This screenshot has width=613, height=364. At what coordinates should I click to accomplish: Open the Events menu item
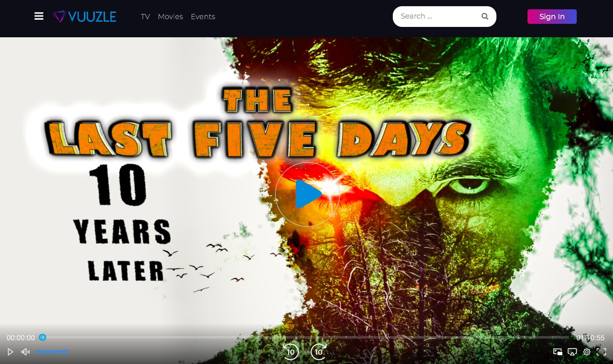coord(203,17)
